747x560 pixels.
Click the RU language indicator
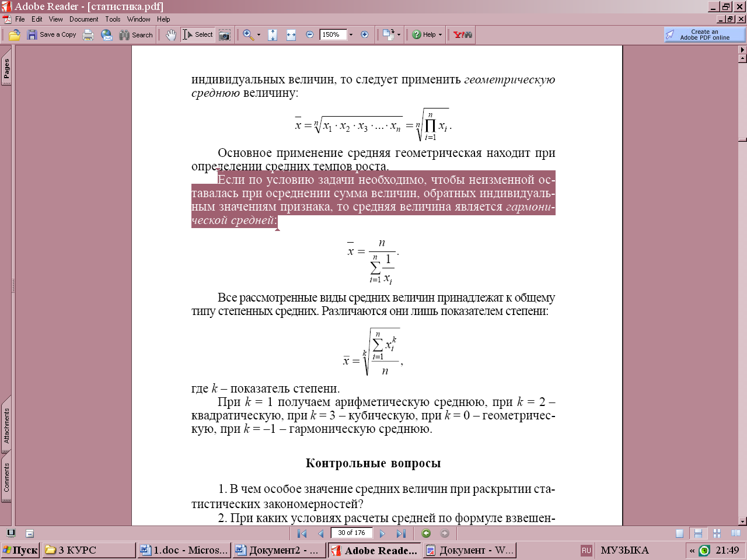[x=587, y=550]
